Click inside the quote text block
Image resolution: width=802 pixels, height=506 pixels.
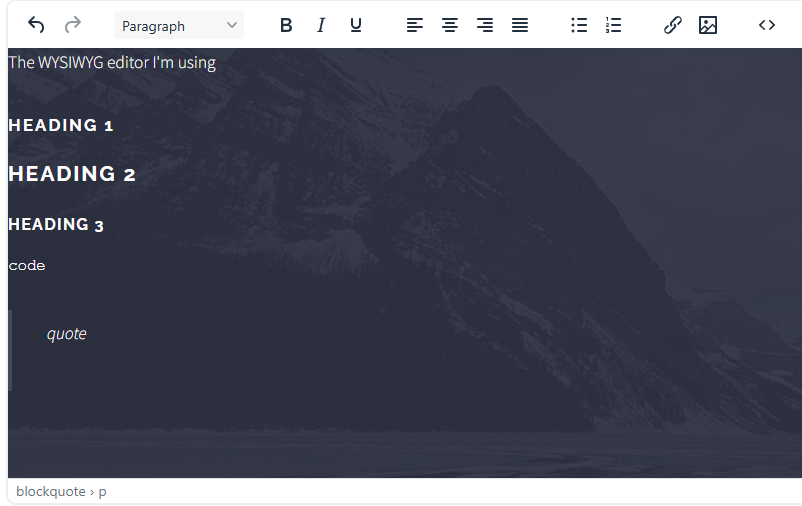click(67, 334)
